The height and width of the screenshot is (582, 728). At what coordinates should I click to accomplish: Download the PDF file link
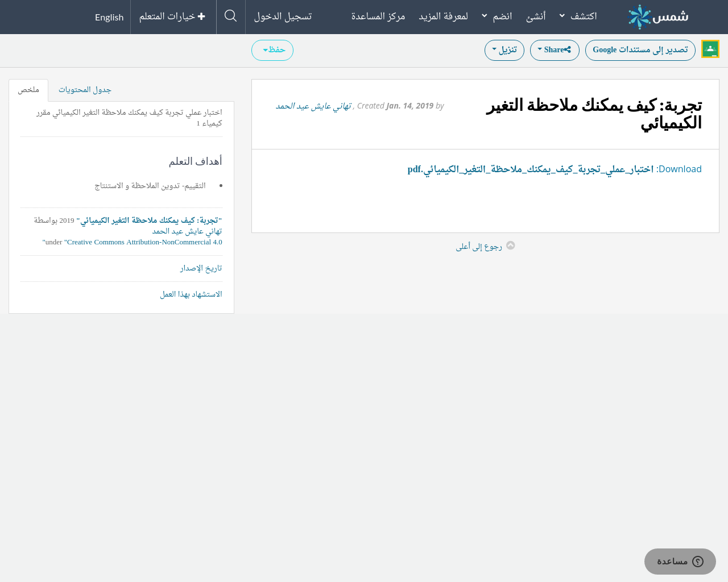coord(530,169)
